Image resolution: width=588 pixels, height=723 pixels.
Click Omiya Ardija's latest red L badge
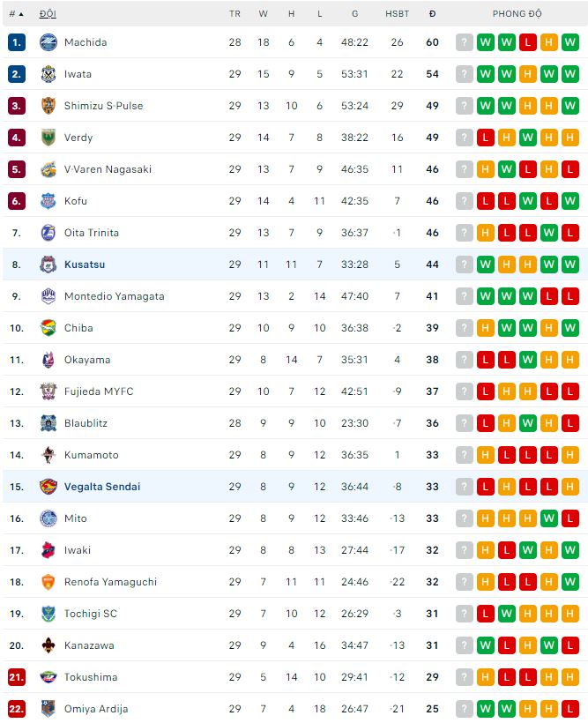tap(569, 709)
